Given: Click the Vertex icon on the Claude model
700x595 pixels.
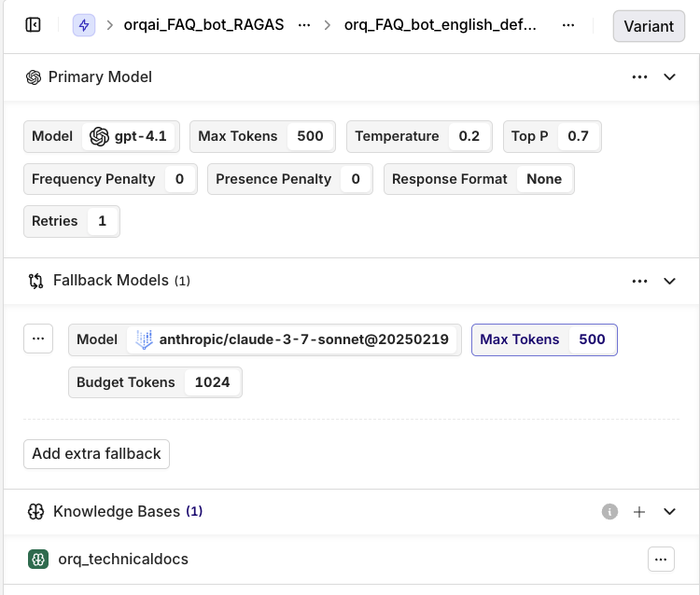Looking at the screenshot, I should 144,339.
